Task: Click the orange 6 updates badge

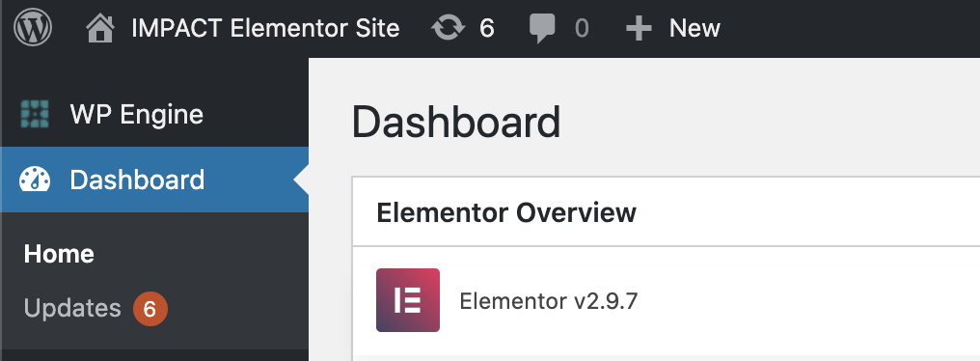Action: point(150,309)
